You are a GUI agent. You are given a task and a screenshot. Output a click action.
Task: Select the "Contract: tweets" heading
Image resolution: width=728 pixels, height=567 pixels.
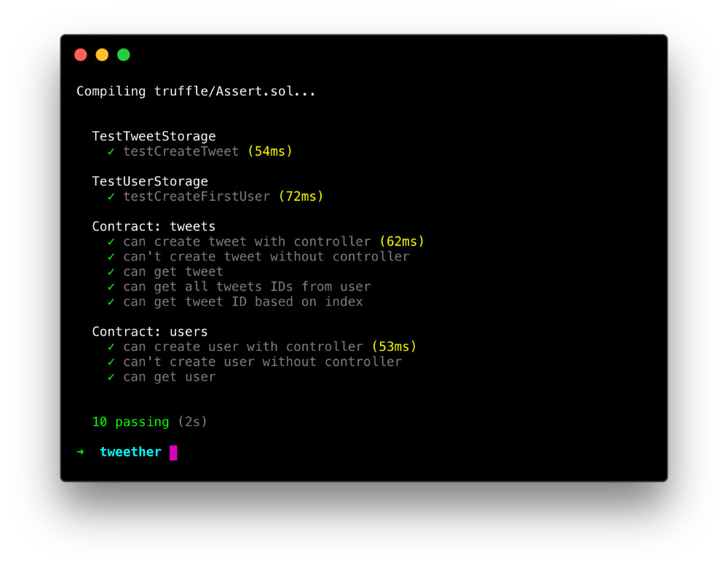pos(154,226)
